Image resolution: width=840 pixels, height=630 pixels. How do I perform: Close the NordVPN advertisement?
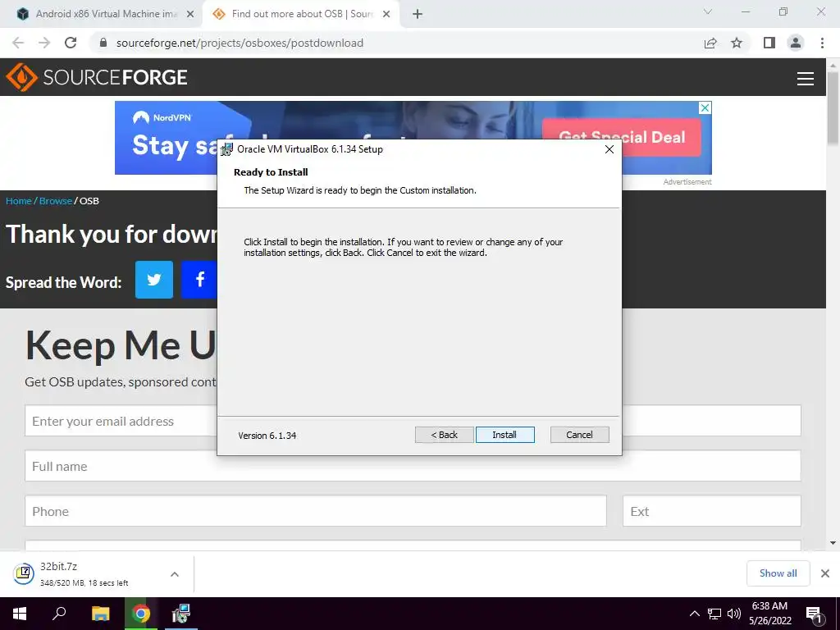pos(705,107)
